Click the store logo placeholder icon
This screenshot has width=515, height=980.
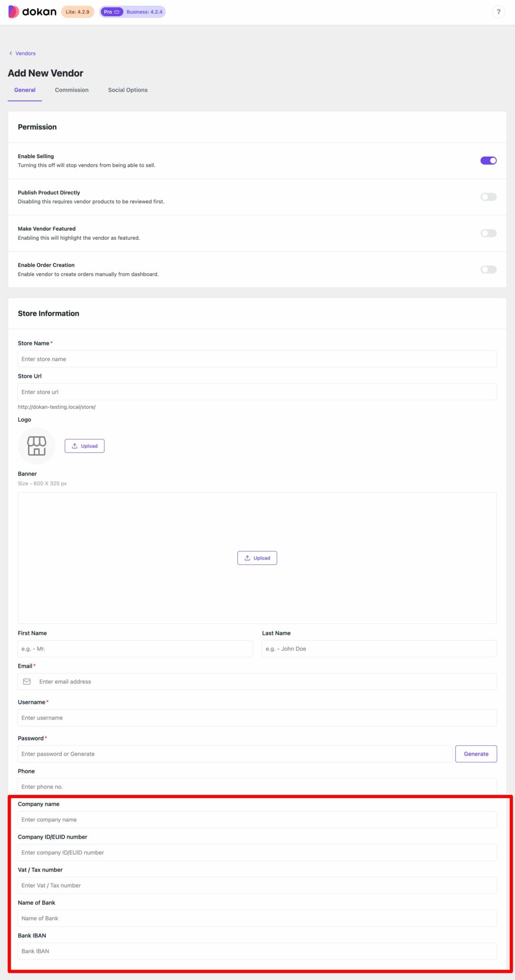(x=37, y=446)
